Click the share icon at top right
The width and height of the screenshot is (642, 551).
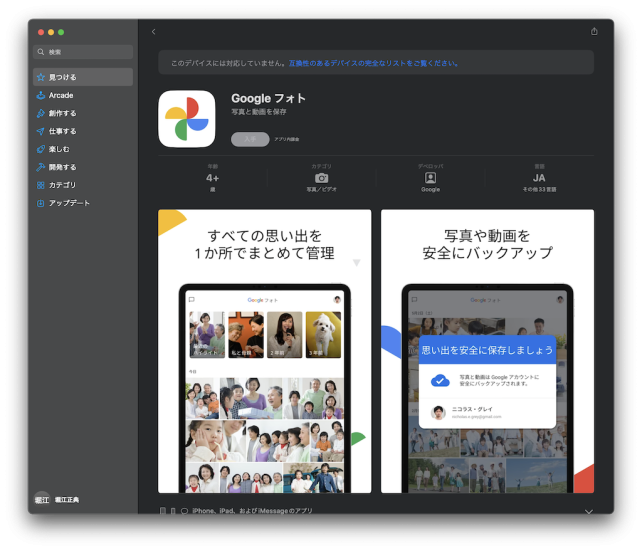(x=594, y=32)
